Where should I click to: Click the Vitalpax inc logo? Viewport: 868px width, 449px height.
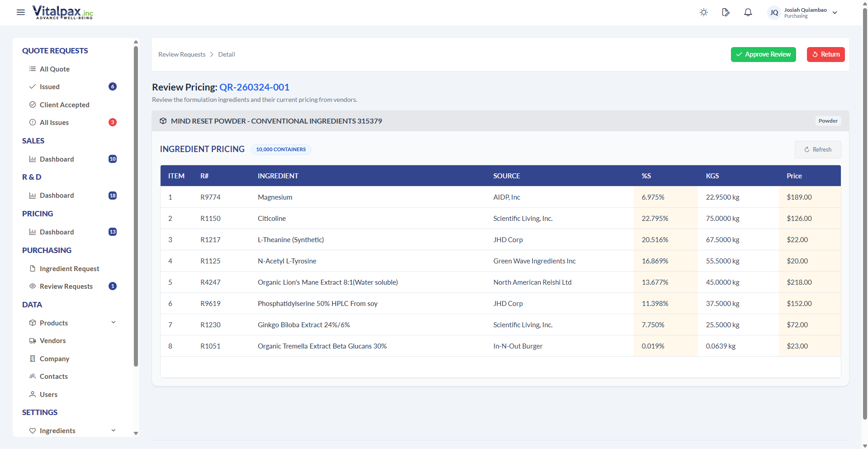[x=62, y=12]
